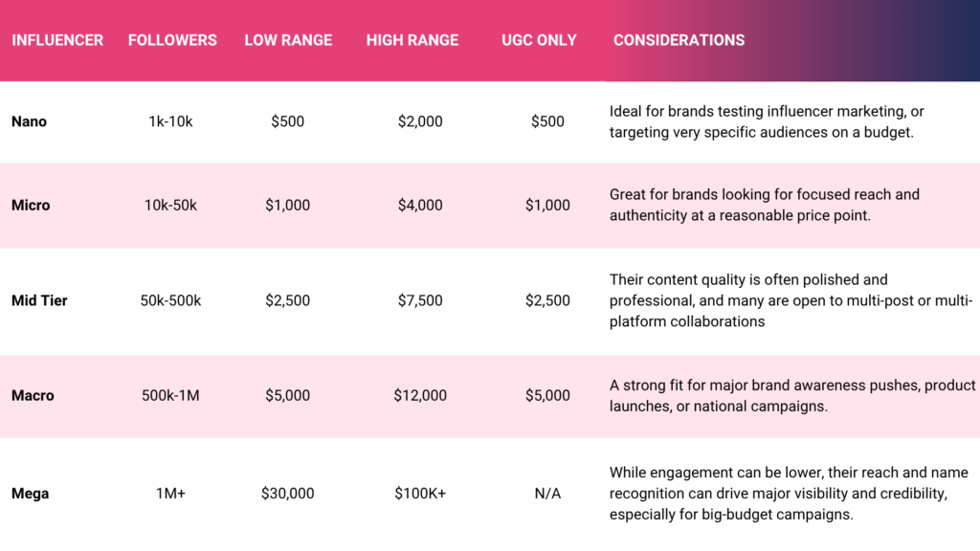Click the CONSIDERATIONS column header

(x=679, y=40)
